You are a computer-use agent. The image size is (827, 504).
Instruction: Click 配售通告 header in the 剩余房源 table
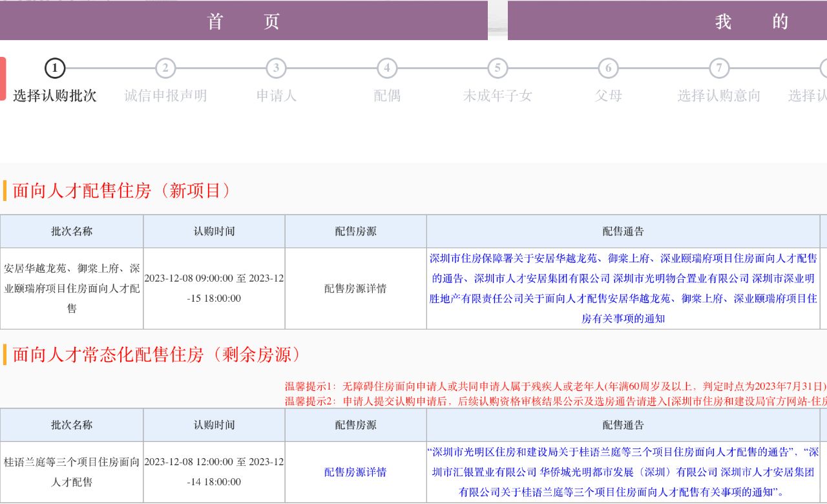pos(623,425)
